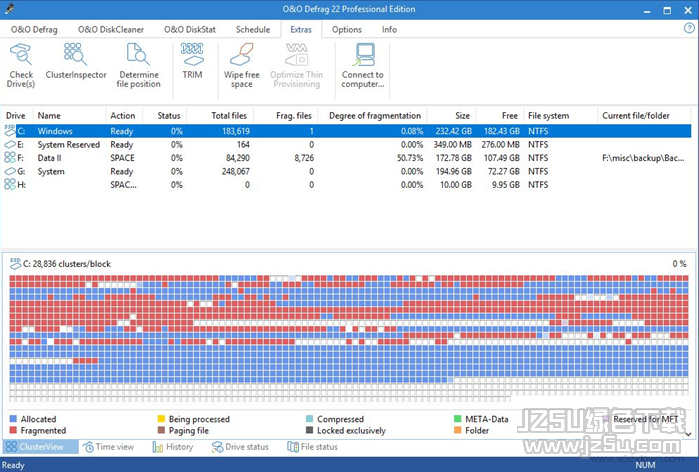Click the O&O Defrag app icon in title bar
The height and width of the screenshot is (472, 699).
pyautogui.click(x=9, y=8)
